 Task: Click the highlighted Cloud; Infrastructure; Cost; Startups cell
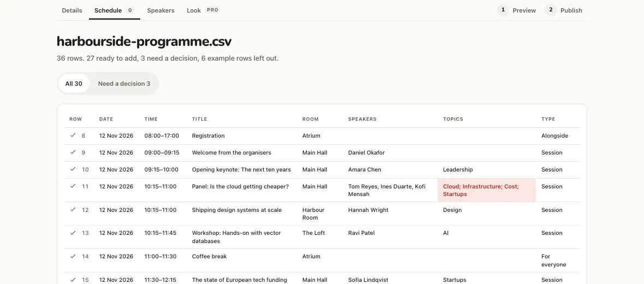(x=487, y=190)
